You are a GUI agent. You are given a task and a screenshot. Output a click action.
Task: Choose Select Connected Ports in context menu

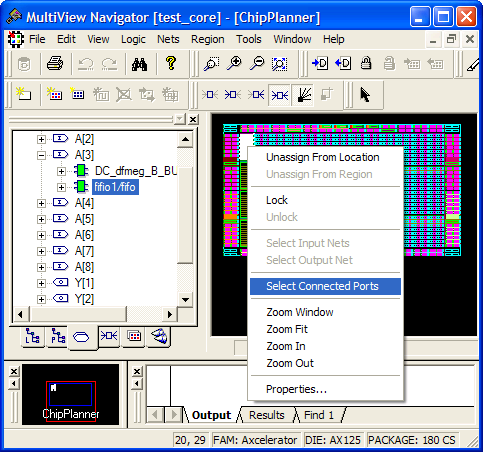(325, 286)
